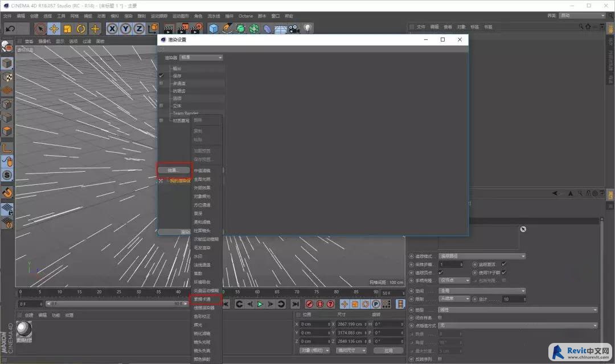Open the 点插值方式 dropdown
This screenshot has height=364, width=615.
(518, 325)
